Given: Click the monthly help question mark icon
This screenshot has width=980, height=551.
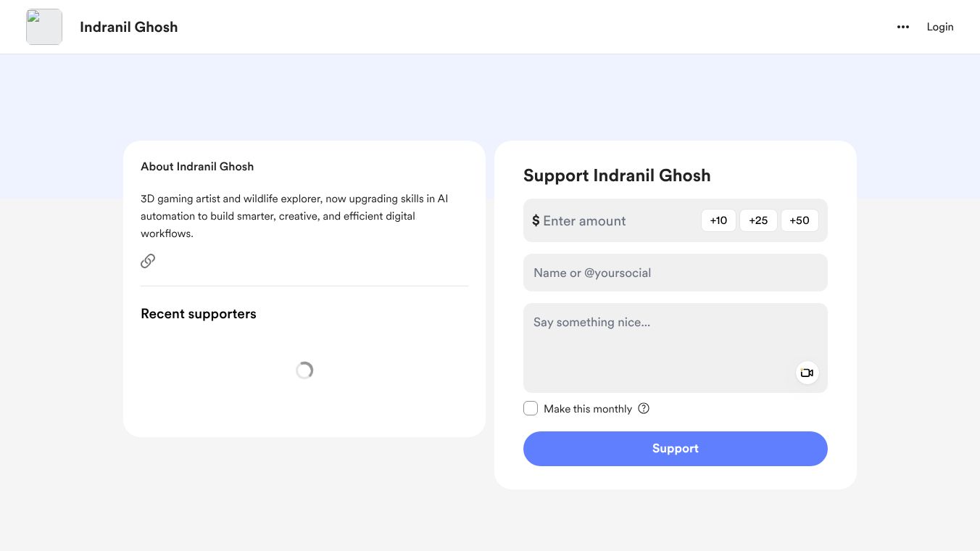Looking at the screenshot, I should pyautogui.click(x=644, y=408).
